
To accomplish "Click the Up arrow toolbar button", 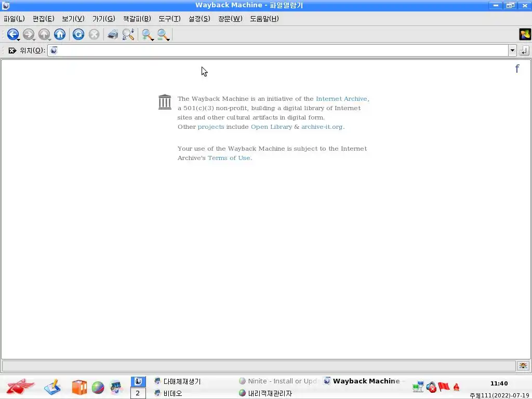I will pyautogui.click(x=44, y=34).
